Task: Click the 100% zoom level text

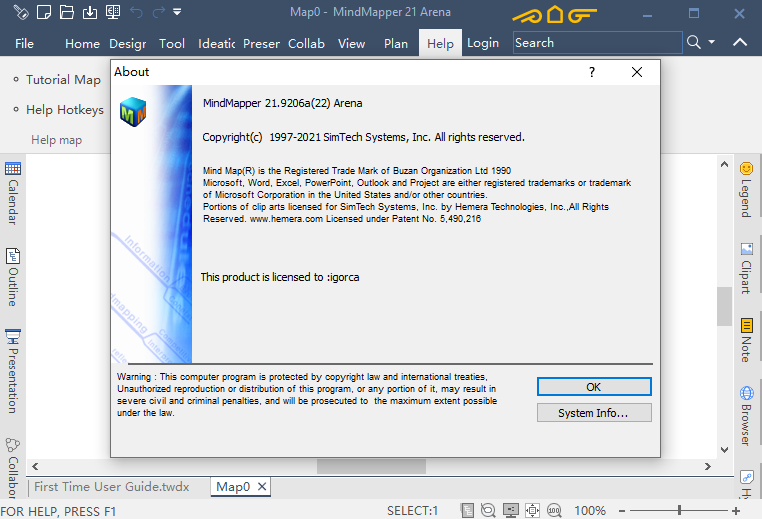Action: 590,511
